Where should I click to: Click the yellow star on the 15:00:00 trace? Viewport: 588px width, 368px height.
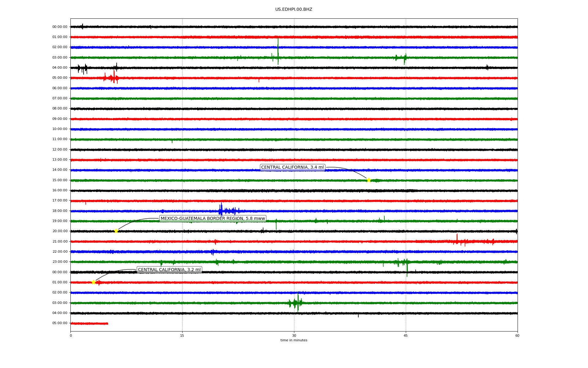[x=369, y=180]
